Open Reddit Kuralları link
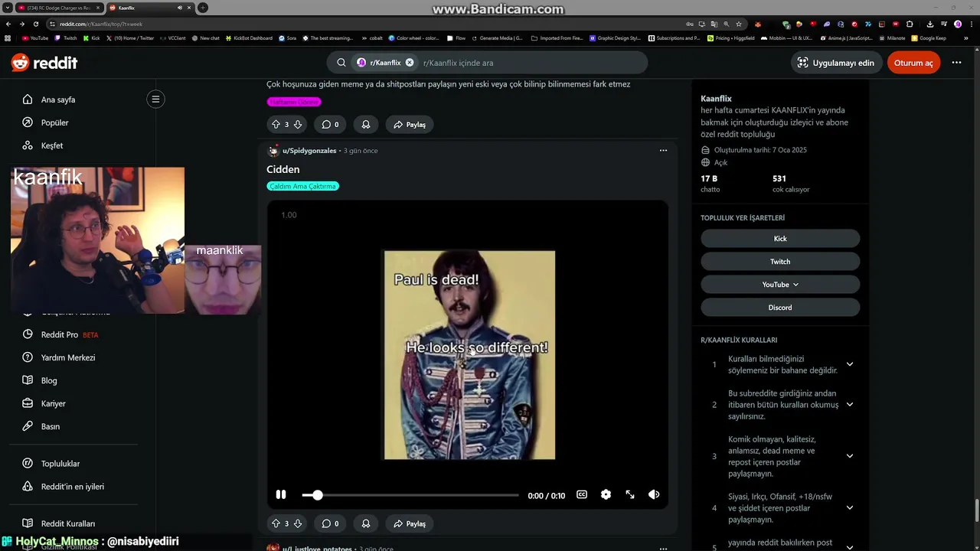This screenshot has height=551, width=980. (x=67, y=523)
